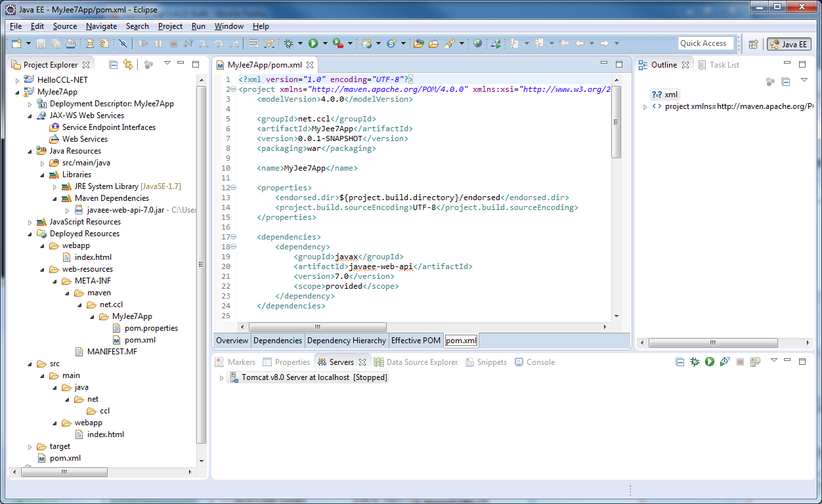Open the web browser globe icon
822x504 pixels.
tap(477, 43)
